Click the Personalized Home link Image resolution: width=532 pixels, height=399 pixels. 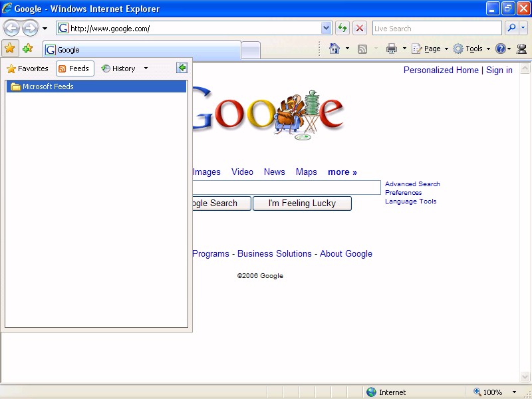tap(441, 70)
